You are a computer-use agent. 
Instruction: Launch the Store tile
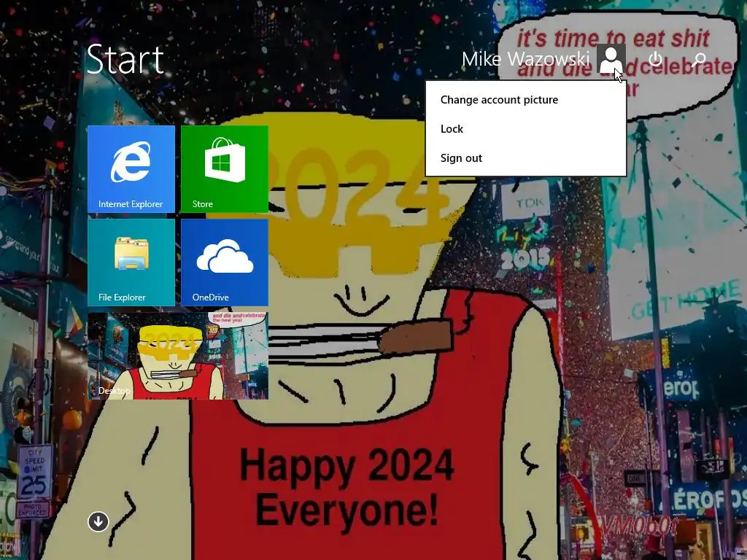[225, 169]
